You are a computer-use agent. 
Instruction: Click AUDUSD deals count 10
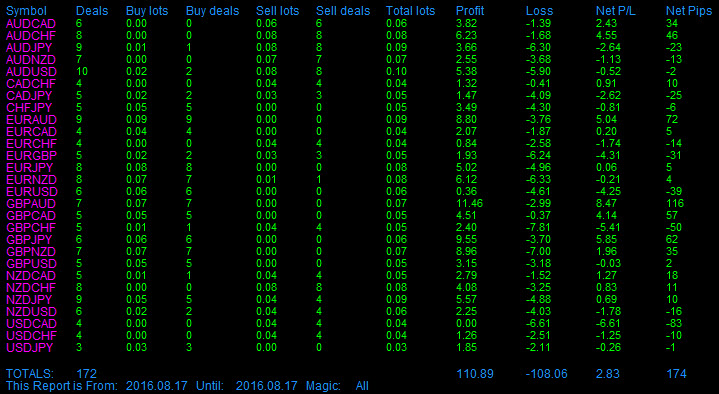click(82, 72)
